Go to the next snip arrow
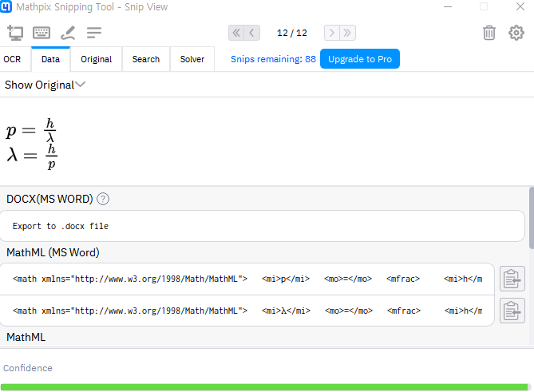The width and height of the screenshot is (534, 392). coord(332,33)
